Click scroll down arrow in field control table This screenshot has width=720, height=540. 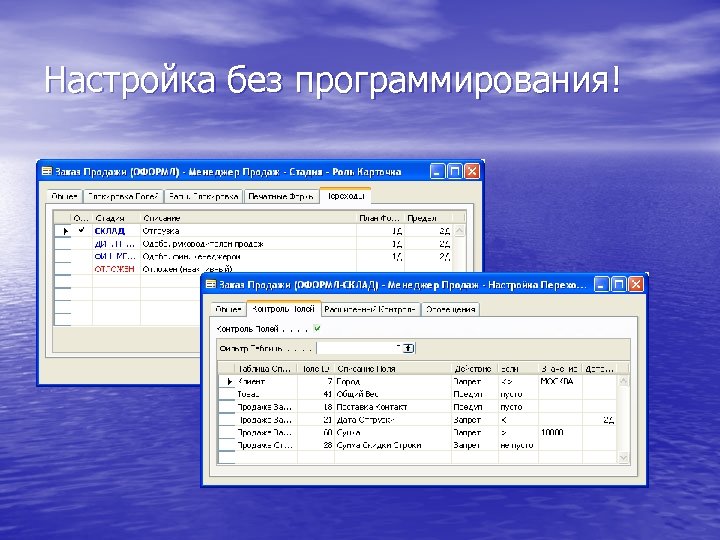623,457
